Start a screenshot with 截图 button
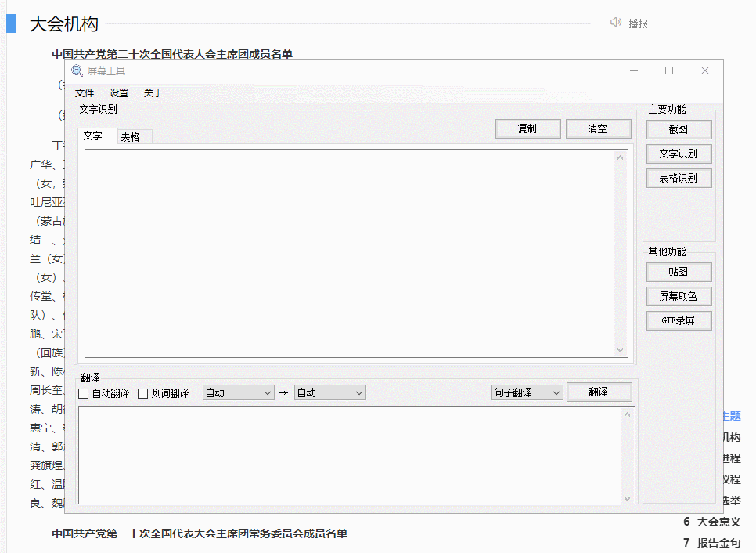 pos(679,130)
